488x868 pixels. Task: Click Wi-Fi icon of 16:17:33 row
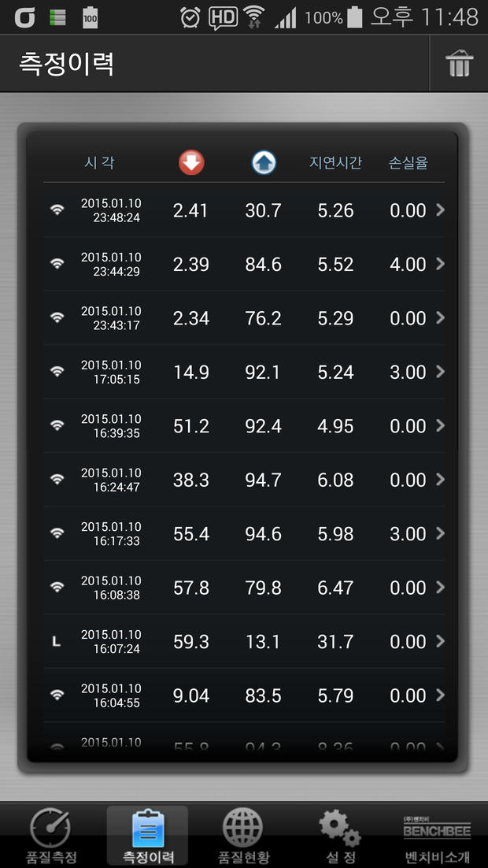coord(57,533)
